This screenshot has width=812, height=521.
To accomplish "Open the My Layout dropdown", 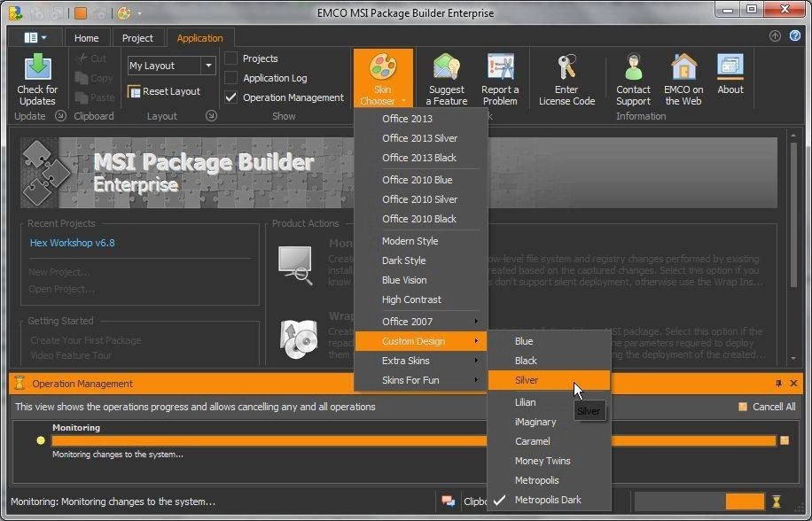I will (208, 66).
